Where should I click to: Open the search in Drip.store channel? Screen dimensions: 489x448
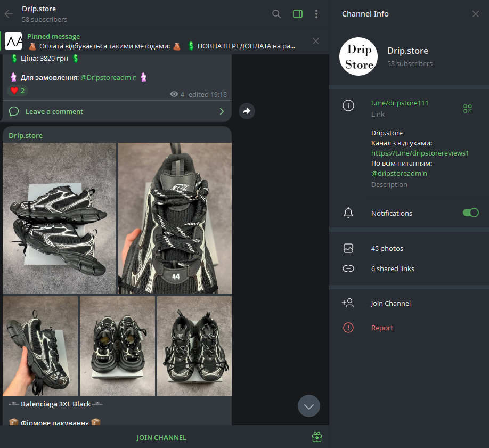coord(276,14)
